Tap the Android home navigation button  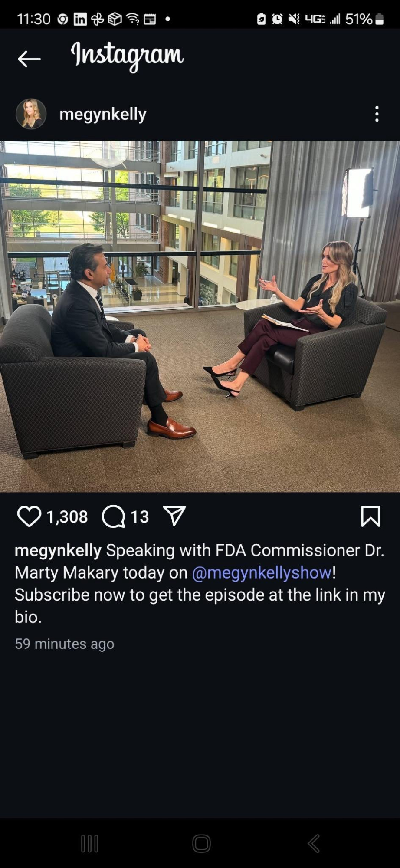(x=201, y=844)
